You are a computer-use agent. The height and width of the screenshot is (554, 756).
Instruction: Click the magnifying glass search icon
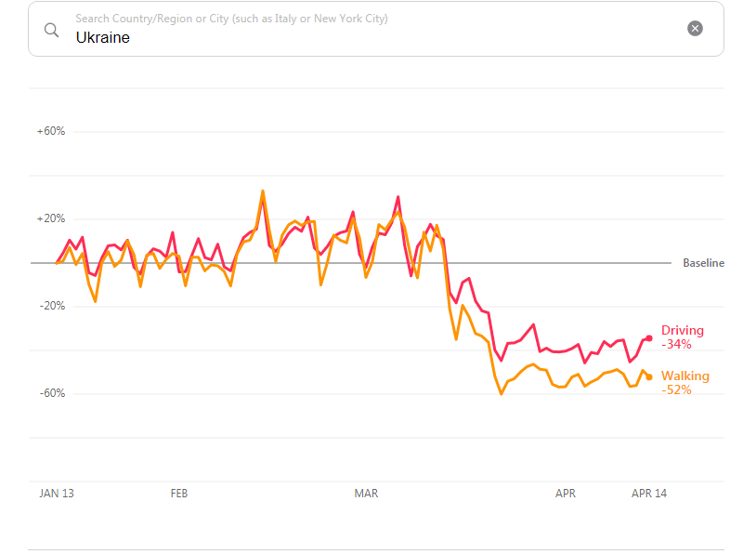pyautogui.click(x=52, y=30)
